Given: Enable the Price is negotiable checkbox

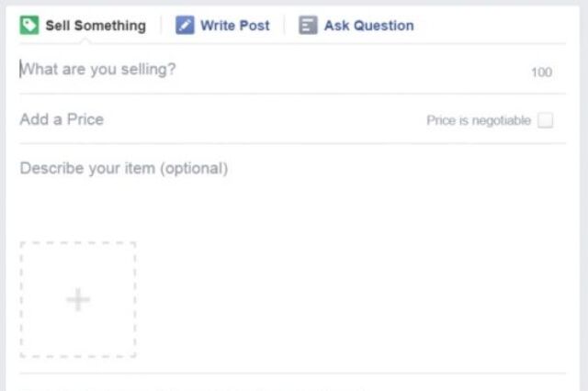Looking at the screenshot, I should click(x=545, y=120).
